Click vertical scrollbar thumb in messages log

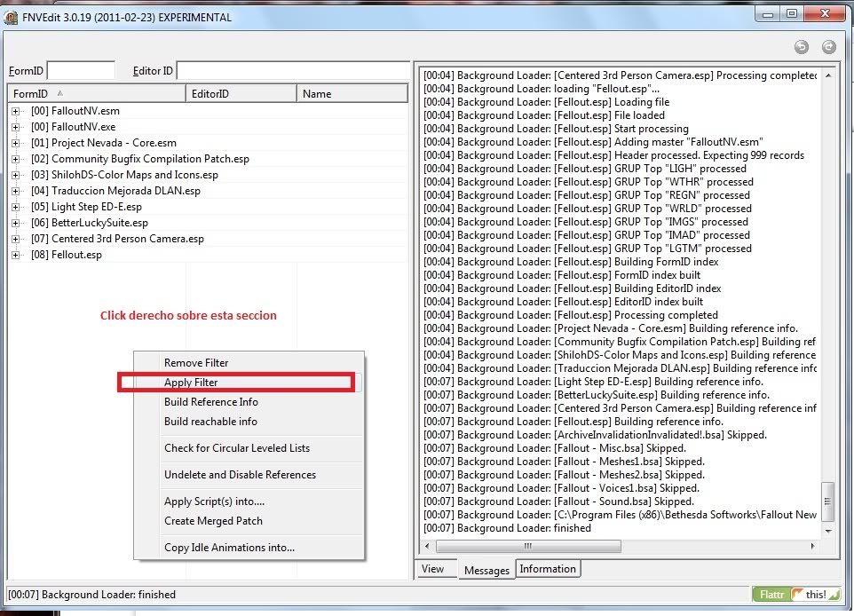pos(828,501)
